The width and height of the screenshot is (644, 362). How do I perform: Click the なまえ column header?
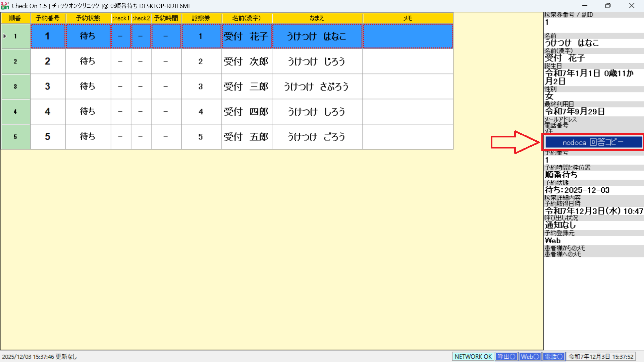point(317,18)
